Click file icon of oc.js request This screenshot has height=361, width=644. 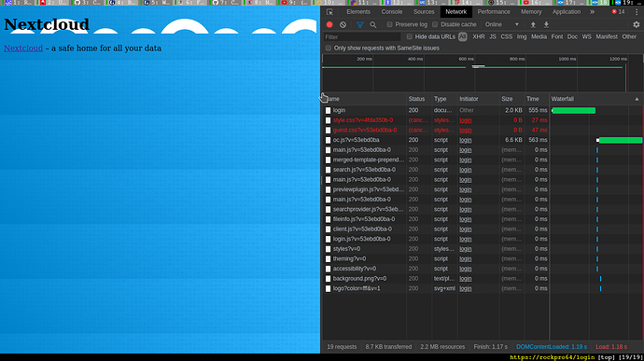[x=328, y=140]
